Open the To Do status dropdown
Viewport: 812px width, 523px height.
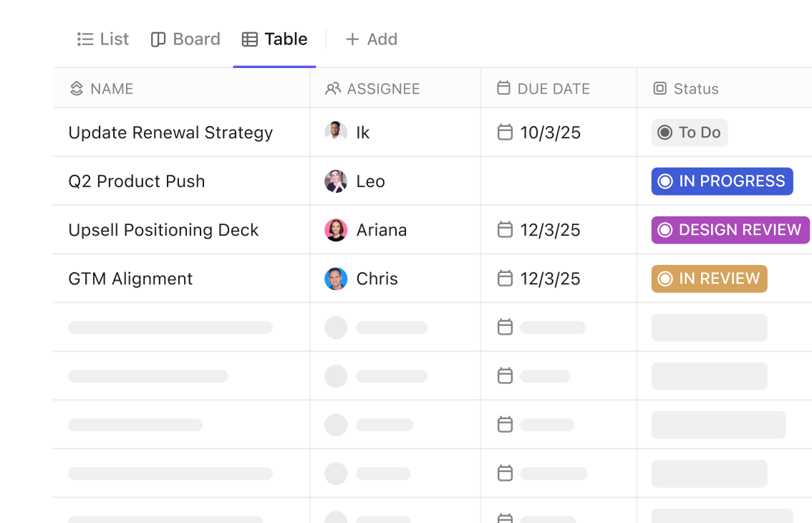689,133
